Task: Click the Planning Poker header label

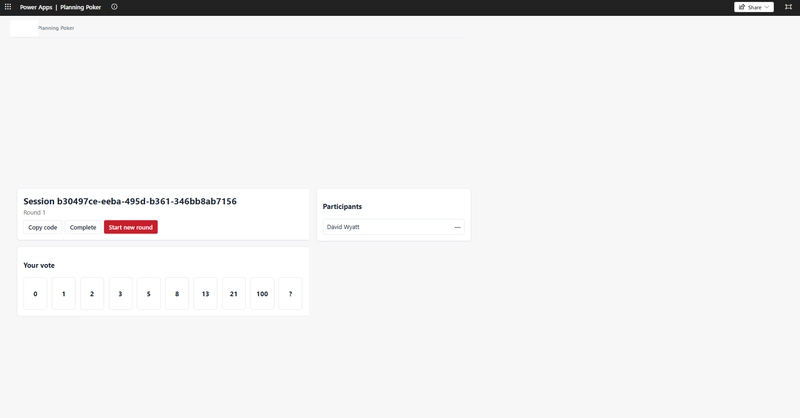Action: (x=56, y=28)
